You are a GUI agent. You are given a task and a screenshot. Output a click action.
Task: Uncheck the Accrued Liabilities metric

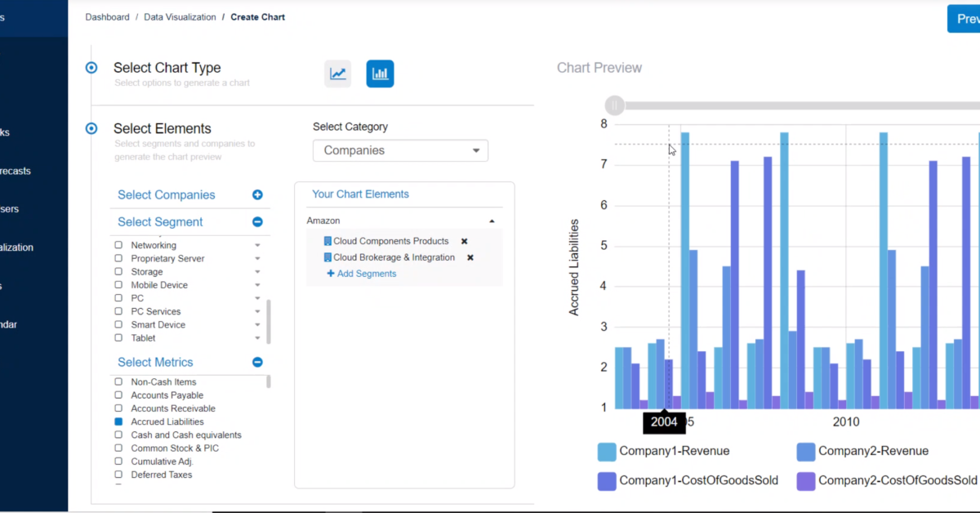coord(118,422)
